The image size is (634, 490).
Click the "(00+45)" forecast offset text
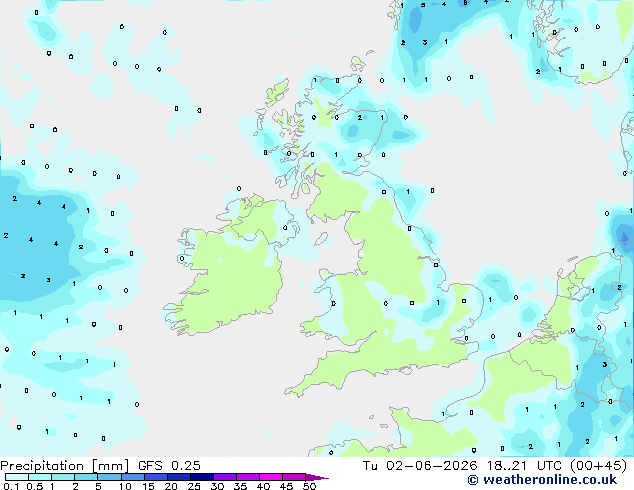(x=598, y=466)
